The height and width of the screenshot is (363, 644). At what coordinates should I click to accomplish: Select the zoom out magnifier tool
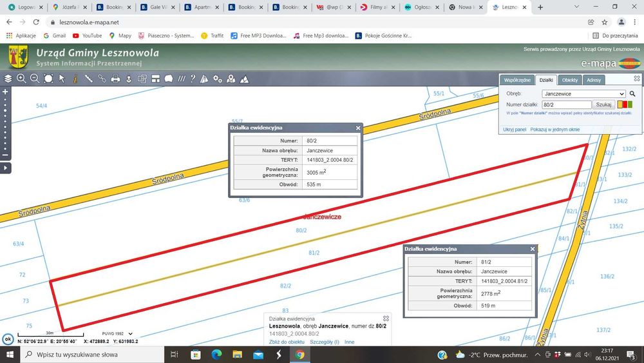(35, 79)
